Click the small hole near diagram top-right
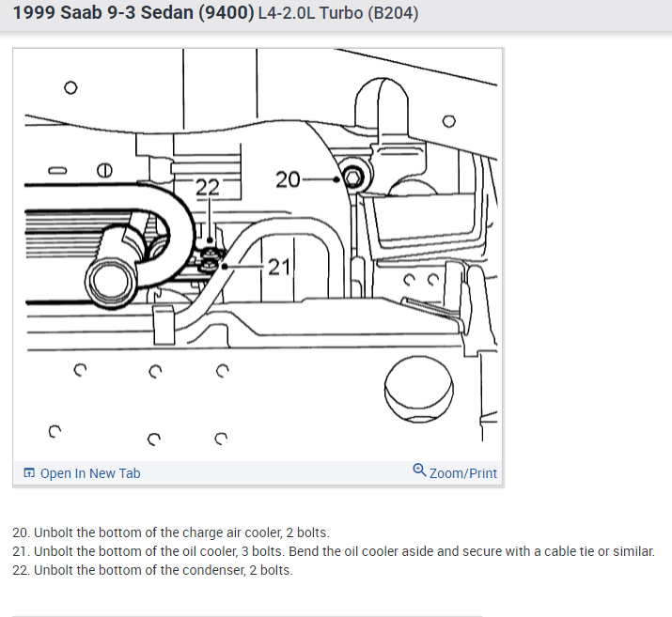Viewport: 672px width, 617px height. (448, 121)
